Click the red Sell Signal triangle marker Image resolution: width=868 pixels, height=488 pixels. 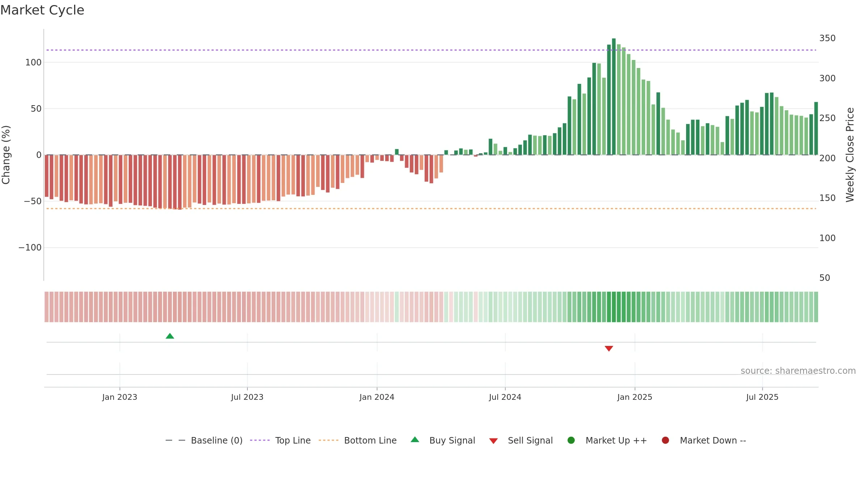[609, 348]
